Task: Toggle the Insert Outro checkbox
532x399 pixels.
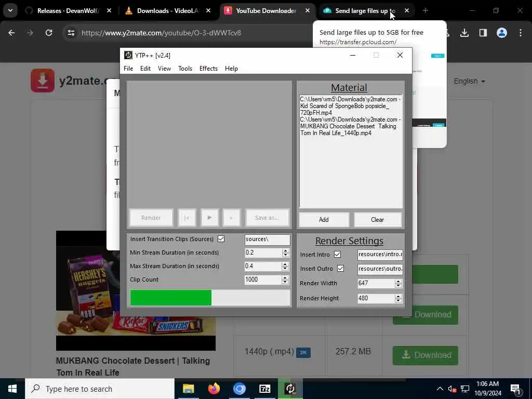Action: coord(340,269)
